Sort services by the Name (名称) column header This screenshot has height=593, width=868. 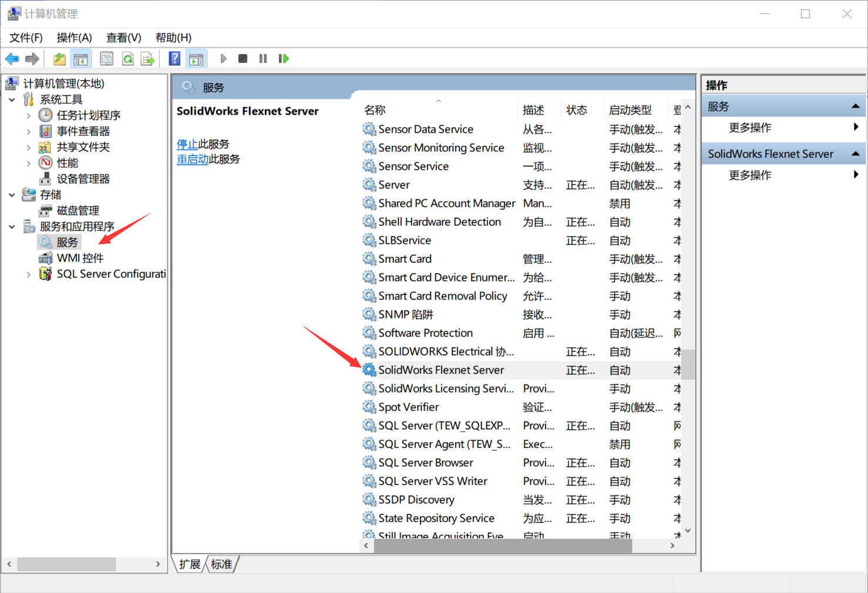coord(438,110)
